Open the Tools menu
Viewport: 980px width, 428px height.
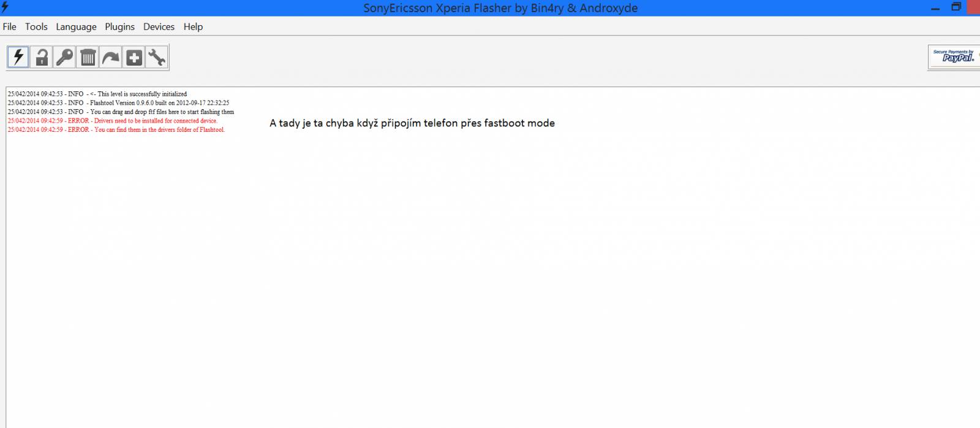click(36, 26)
